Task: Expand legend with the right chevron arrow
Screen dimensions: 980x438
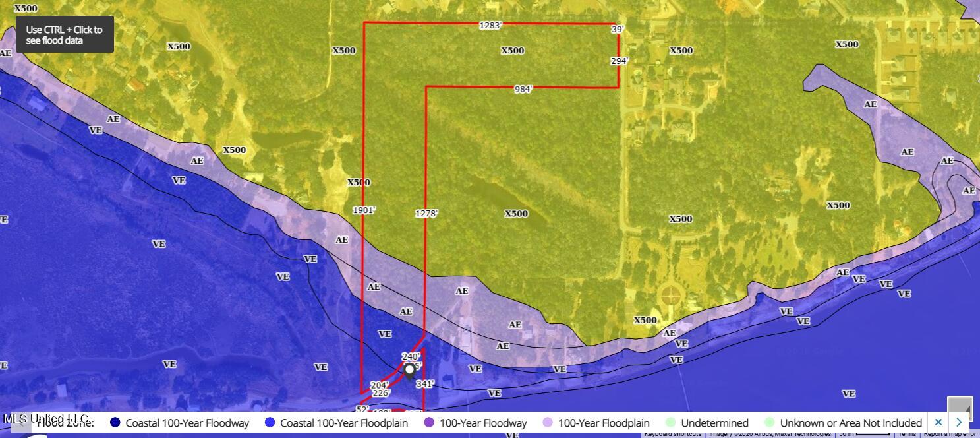Action: pyautogui.click(x=959, y=422)
